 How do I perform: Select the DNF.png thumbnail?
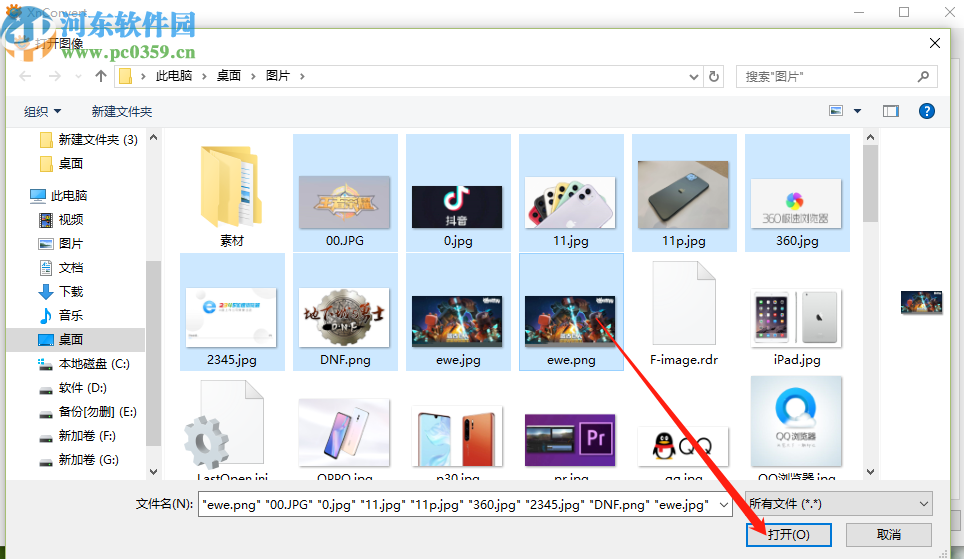[x=344, y=317]
